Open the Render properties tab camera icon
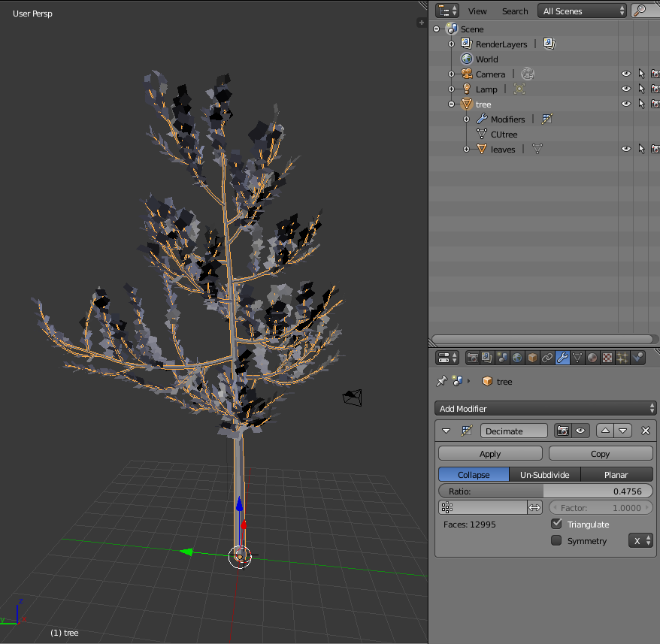The height and width of the screenshot is (644, 660). 473,358
